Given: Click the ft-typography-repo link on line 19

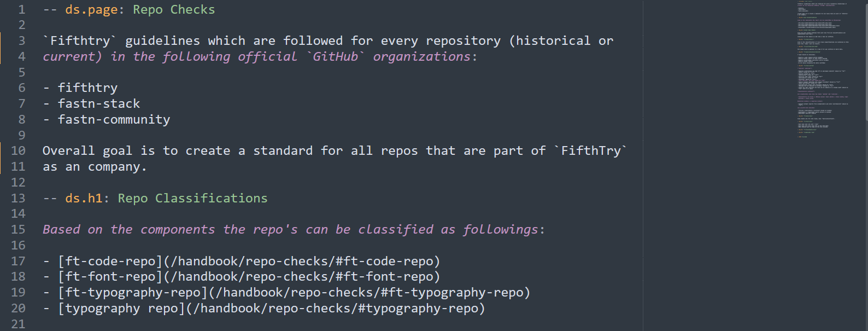Looking at the screenshot, I should pyautogui.click(x=294, y=293).
